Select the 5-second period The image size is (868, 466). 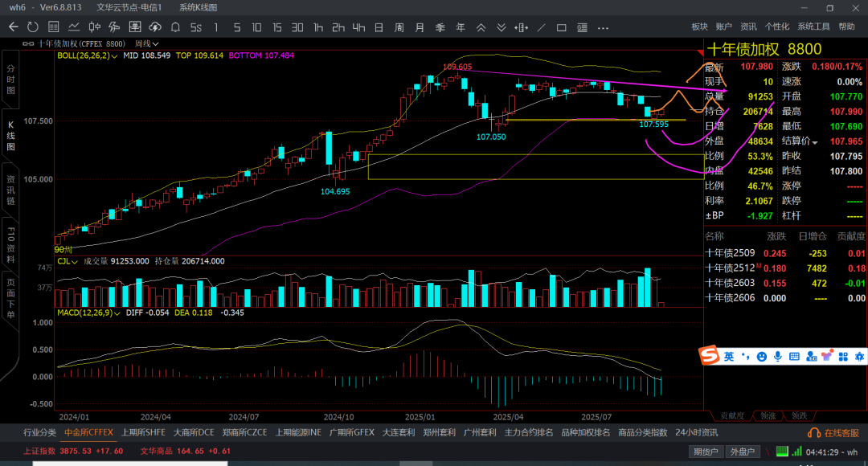tap(196, 27)
